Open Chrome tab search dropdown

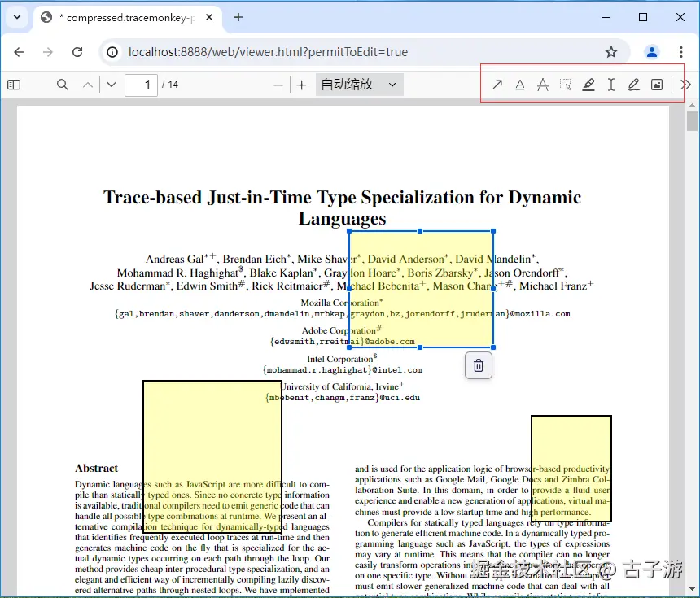pos(17,17)
